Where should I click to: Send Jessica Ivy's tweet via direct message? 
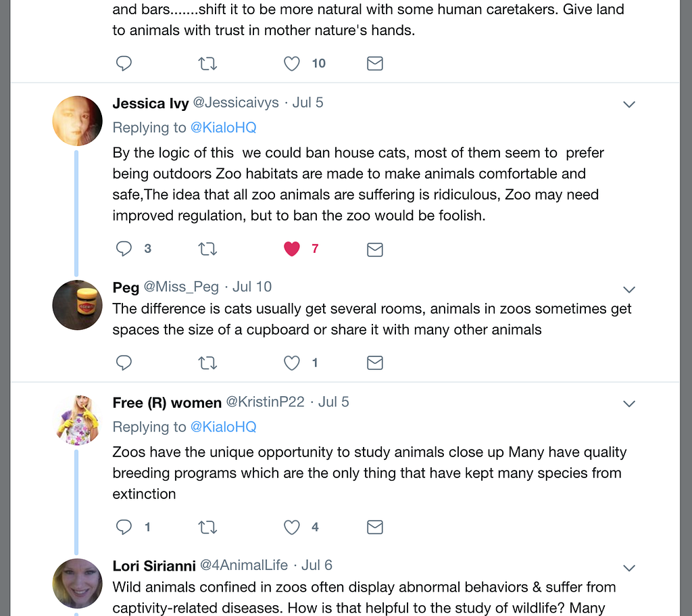pyautogui.click(x=375, y=250)
